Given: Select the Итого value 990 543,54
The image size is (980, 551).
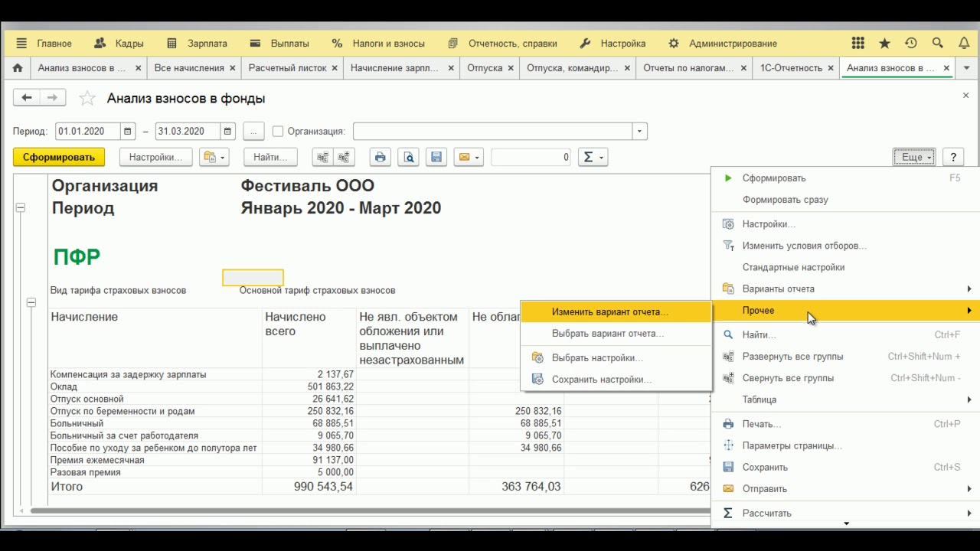Looking at the screenshot, I should [x=323, y=487].
